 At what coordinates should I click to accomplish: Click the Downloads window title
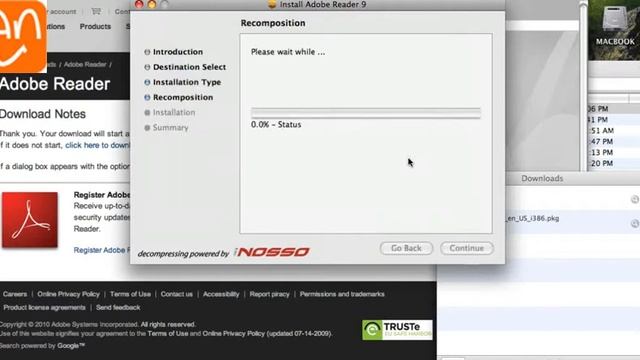[x=542, y=178]
